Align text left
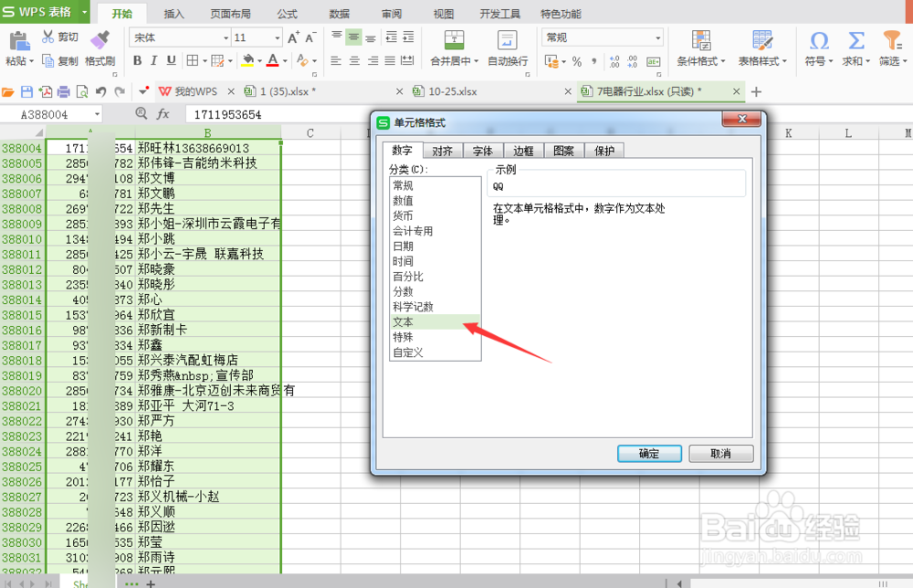Viewport: 913px width, 588px height. click(336, 60)
